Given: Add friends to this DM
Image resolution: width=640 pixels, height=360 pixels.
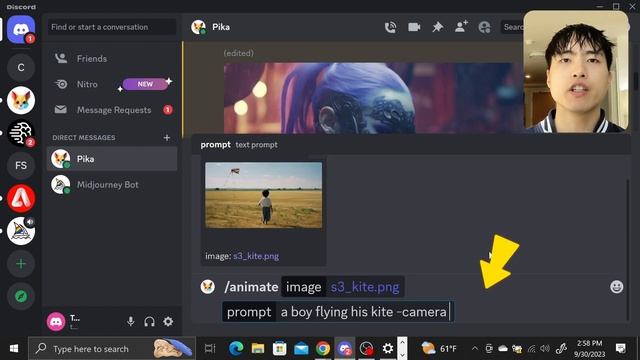Looking at the screenshot, I should (461, 27).
